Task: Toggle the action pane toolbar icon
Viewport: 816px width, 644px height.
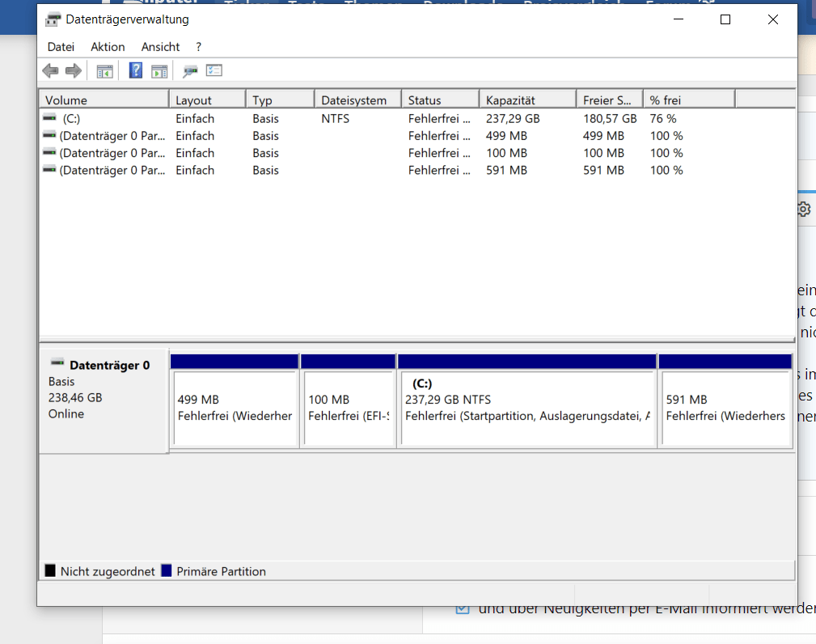Action: point(159,71)
